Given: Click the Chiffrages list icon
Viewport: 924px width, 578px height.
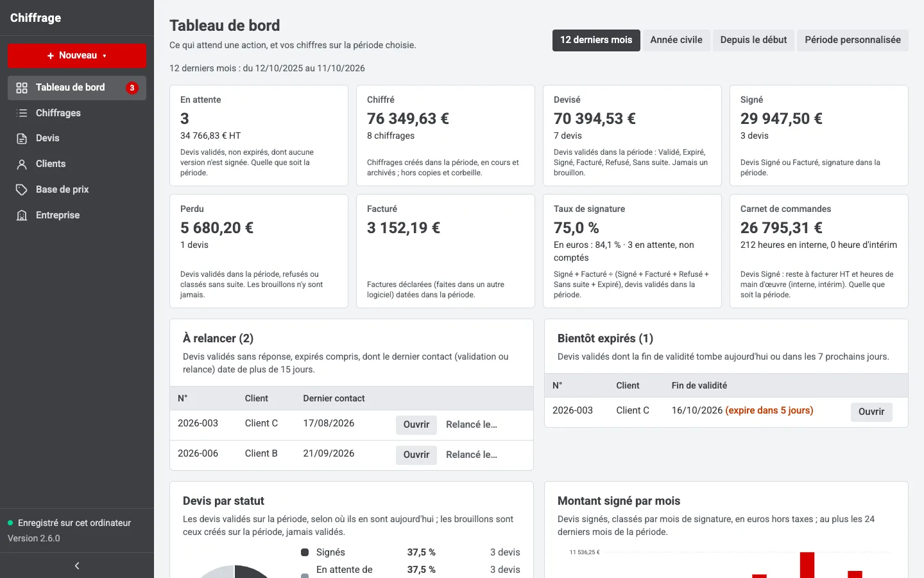Looking at the screenshot, I should tap(22, 113).
